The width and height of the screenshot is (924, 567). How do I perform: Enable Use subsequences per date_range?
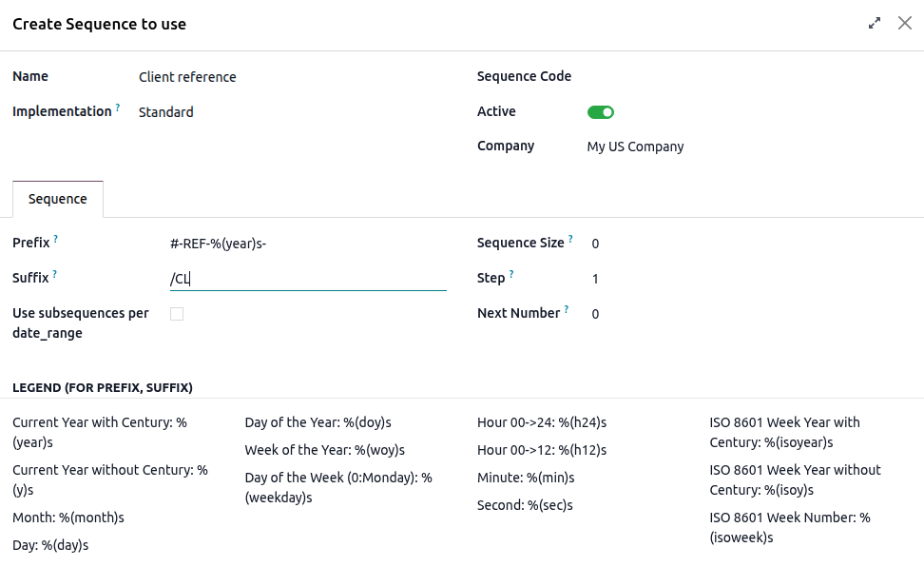tap(177, 313)
